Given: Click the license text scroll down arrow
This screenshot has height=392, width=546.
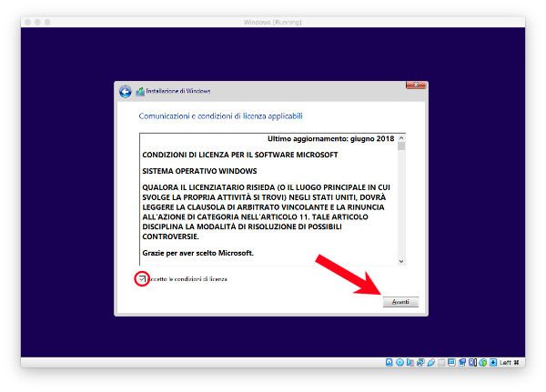Looking at the screenshot, I should (x=401, y=261).
